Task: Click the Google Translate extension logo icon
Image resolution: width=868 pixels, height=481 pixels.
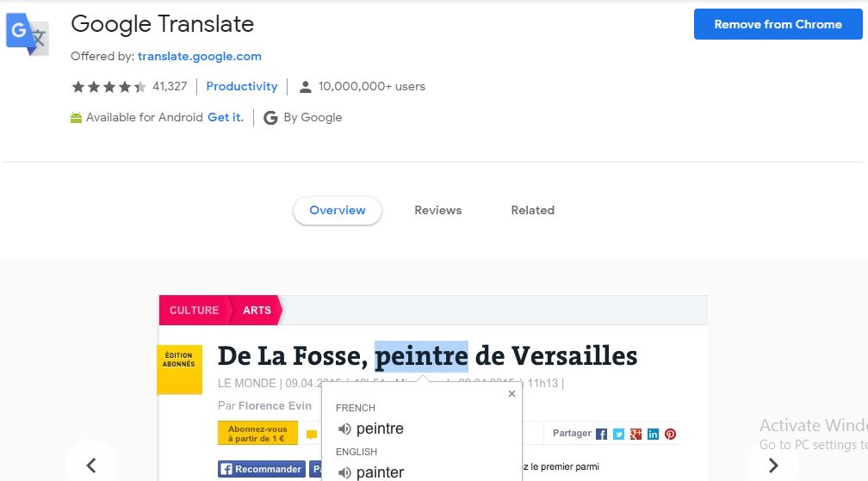Action: tap(28, 34)
